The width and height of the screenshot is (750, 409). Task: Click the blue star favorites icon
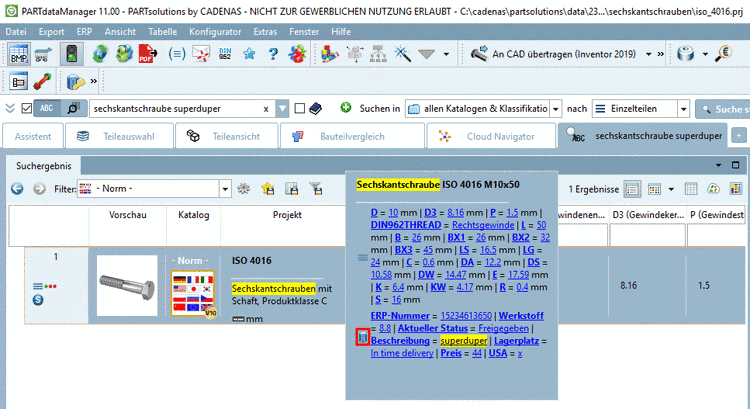pos(249,54)
